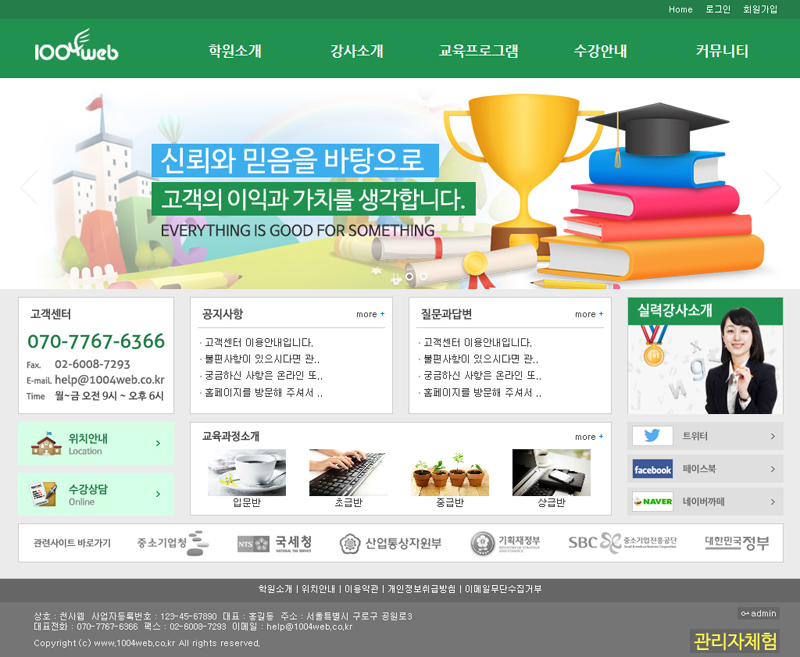Click the 수강상담 online consultation icon
Screen dimensions: 800x657
point(43,494)
